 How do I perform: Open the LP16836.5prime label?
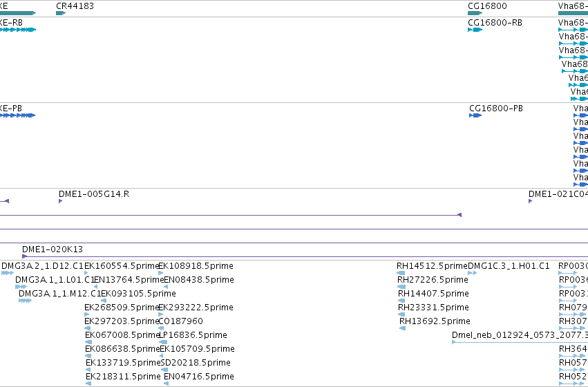[193, 335]
